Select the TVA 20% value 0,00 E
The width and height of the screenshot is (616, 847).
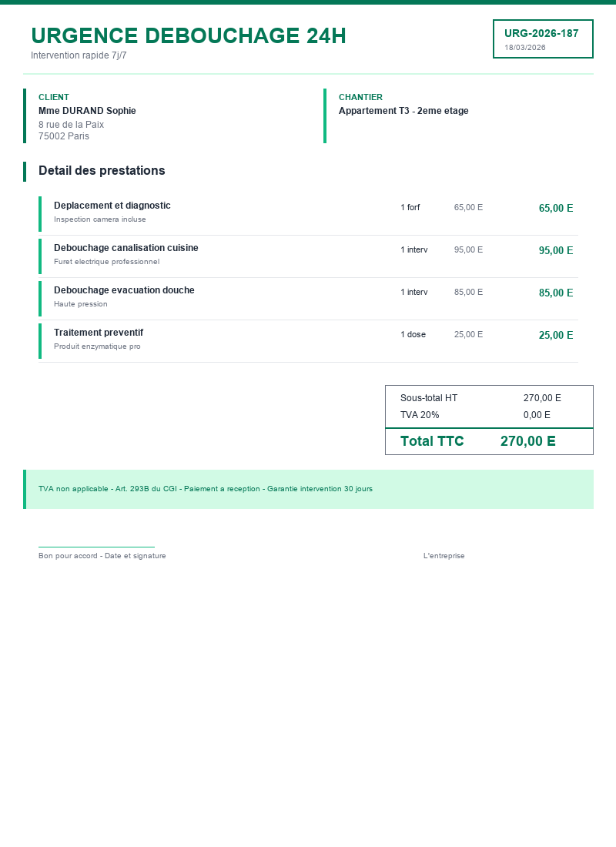click(x=537, y=415)
